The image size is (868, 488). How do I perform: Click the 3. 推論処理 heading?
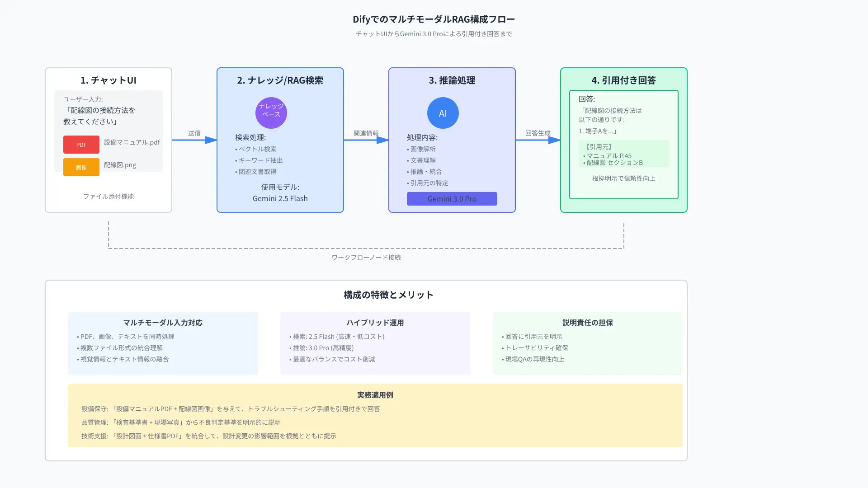pyautogui.click(x=452, y=80)
